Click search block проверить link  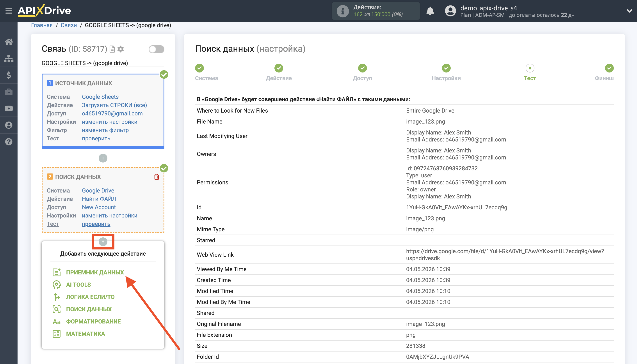[x=96, y=224]
